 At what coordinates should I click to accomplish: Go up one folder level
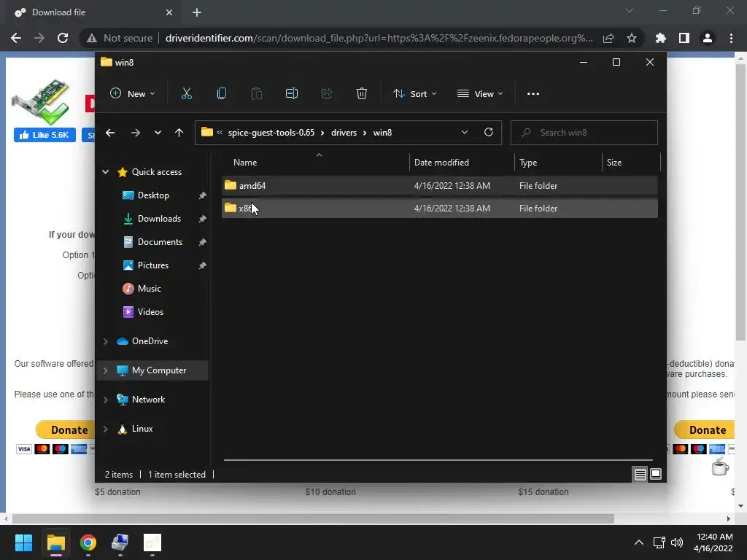point(179,133)
